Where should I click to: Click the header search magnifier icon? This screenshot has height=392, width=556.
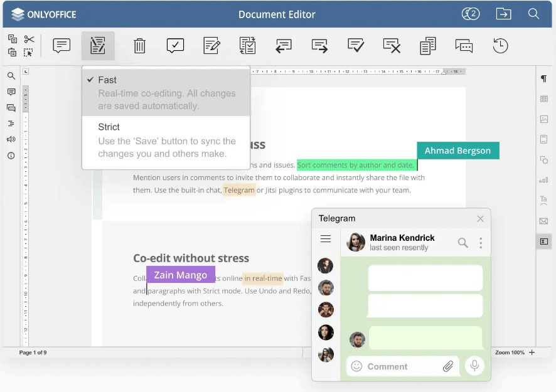point(533,14)
